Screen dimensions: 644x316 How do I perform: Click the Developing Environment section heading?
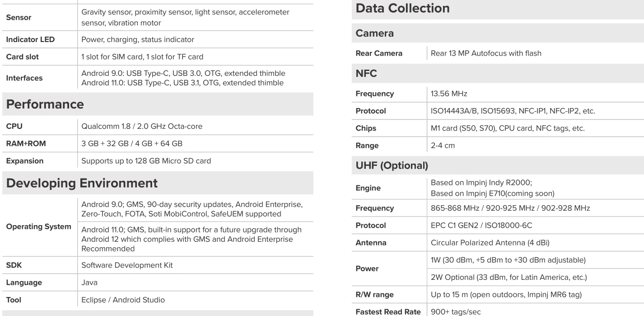tap(82, 183)
